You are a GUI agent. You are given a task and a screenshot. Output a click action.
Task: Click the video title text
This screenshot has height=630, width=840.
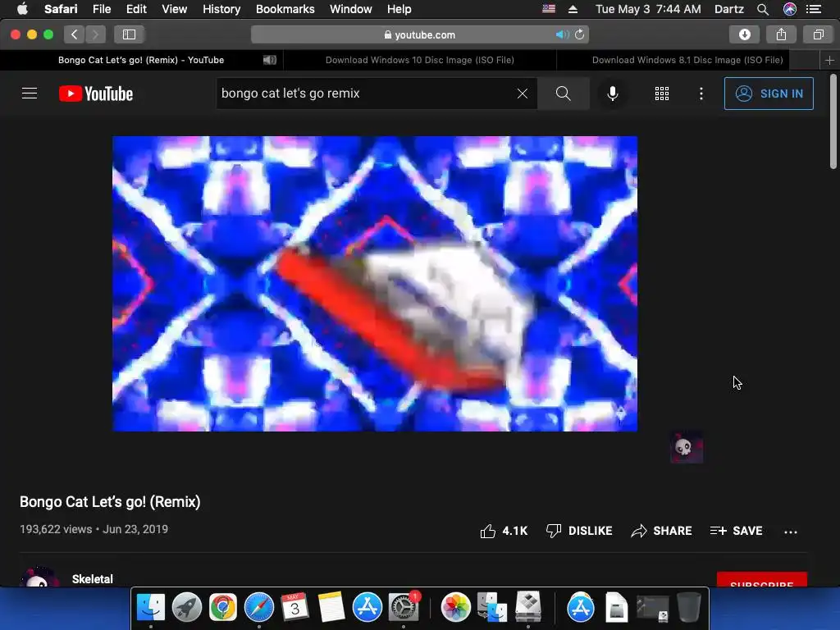click(x=111, y=502)
